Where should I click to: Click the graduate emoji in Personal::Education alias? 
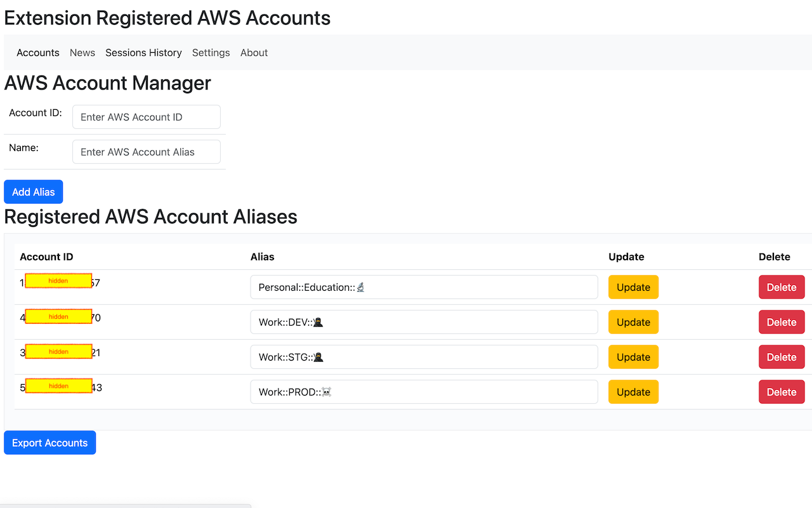coord(360,287)
